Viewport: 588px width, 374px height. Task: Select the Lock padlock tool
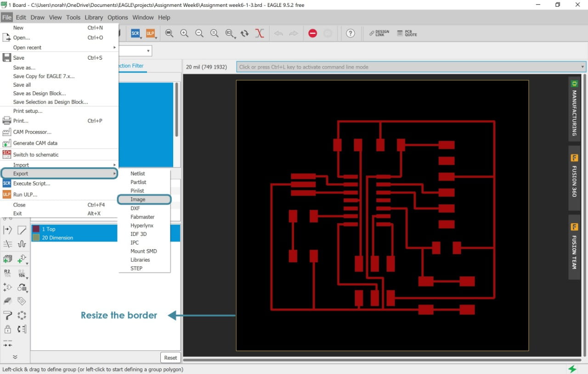tap(7, 329)
